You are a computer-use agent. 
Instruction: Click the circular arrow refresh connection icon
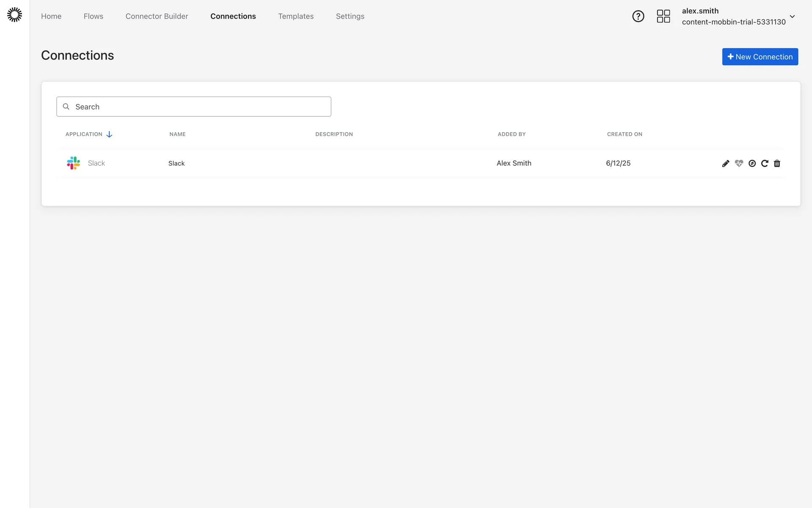[x=765, y=163]
